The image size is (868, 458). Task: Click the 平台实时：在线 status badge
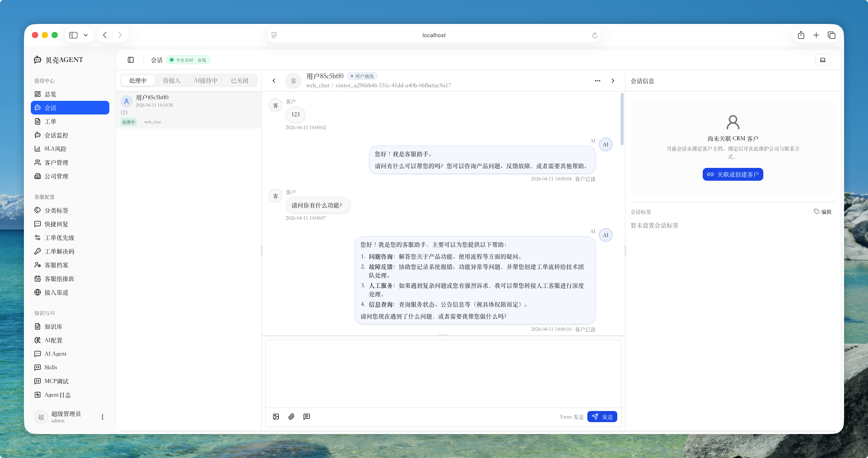point(187,60)
